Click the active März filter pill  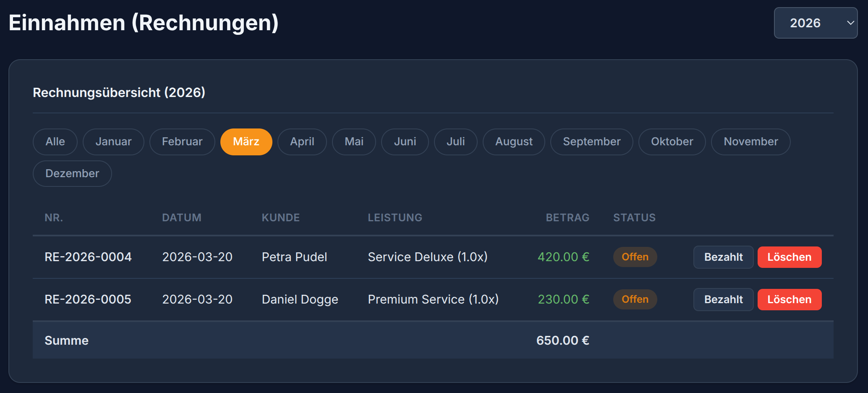coord(246,142)
